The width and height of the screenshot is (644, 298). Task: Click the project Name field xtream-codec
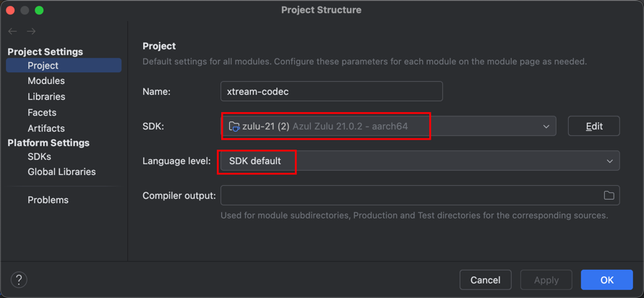click(332, 91)
